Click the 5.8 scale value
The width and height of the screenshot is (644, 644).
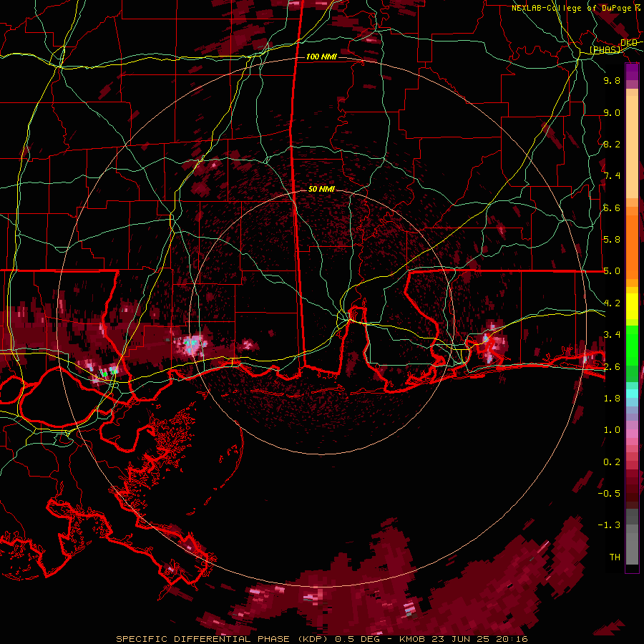(612, 240)
